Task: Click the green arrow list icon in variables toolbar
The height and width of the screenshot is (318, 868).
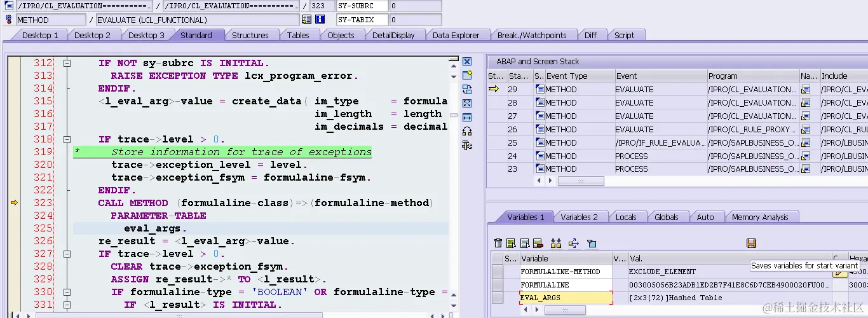Action: (x=510, y=243)
